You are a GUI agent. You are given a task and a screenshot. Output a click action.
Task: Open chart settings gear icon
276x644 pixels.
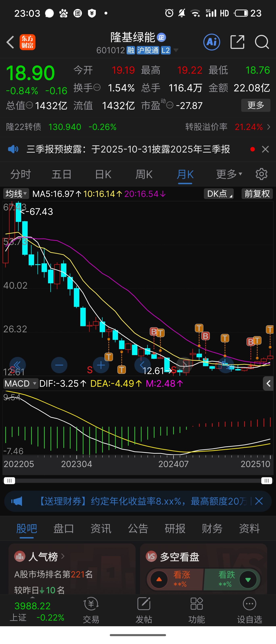point(261,174)
